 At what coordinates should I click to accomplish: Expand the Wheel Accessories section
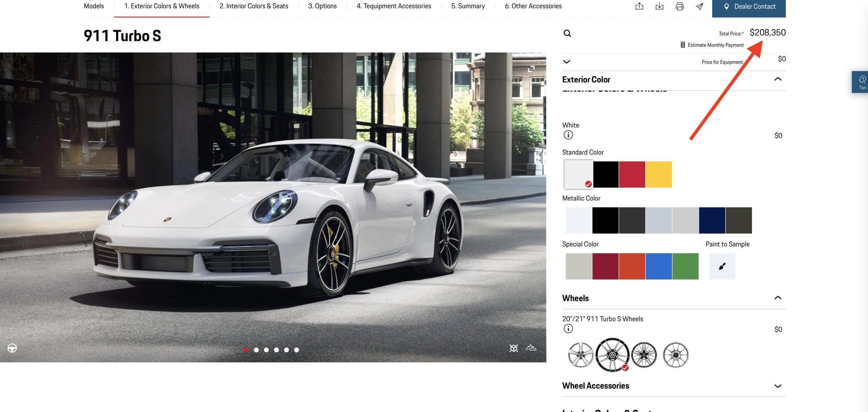pyautogui.click(x=778, y=386)
